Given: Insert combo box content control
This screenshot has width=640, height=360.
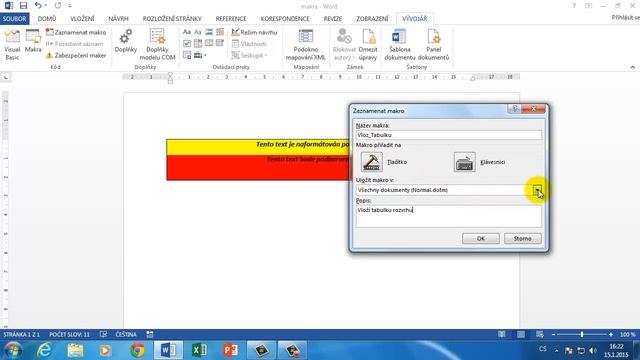Looking at the screenshot, I should click(198, 43).
